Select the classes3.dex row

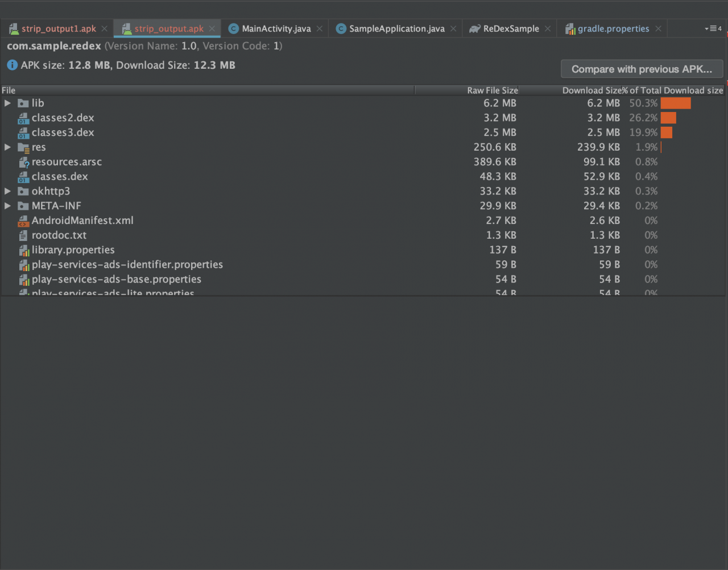tap(363, 132)
